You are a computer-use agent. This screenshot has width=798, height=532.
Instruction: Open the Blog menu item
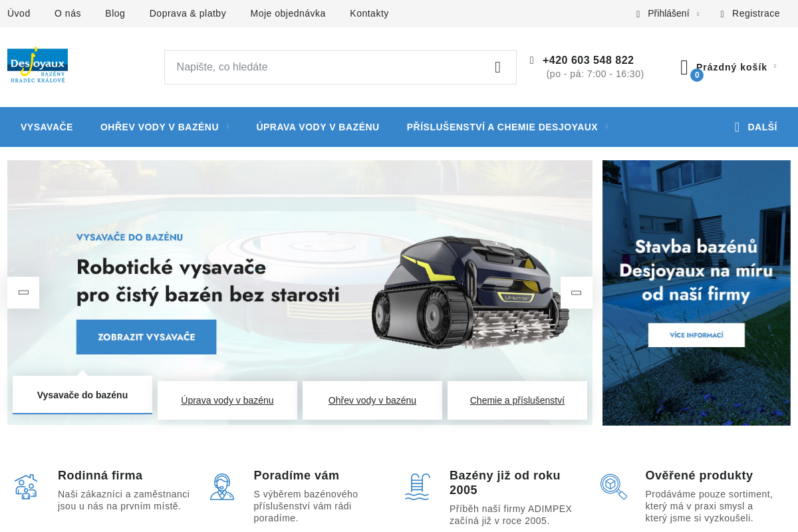point(115,13)
